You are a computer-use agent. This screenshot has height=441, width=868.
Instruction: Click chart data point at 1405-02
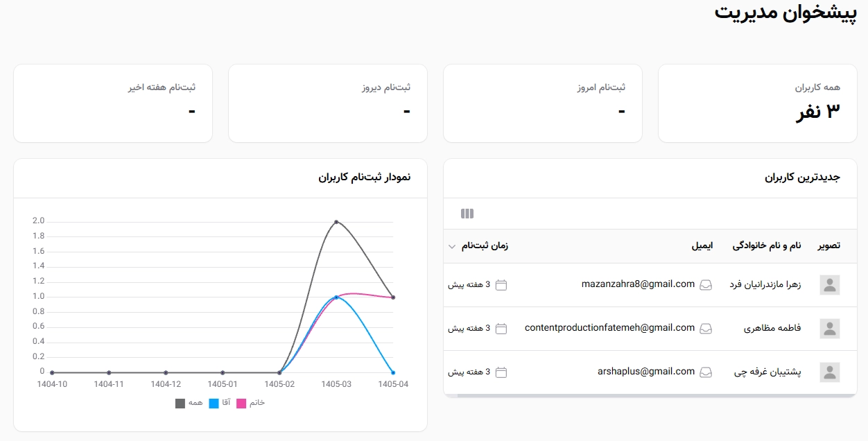click(279, 372)
